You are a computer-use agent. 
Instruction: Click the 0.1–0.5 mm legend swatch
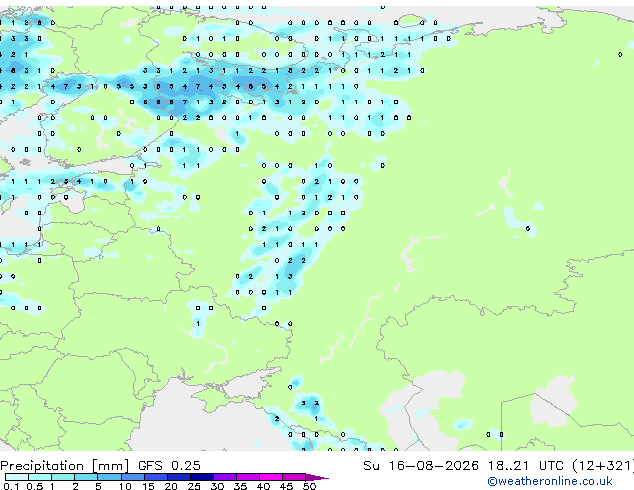point(17,477)
